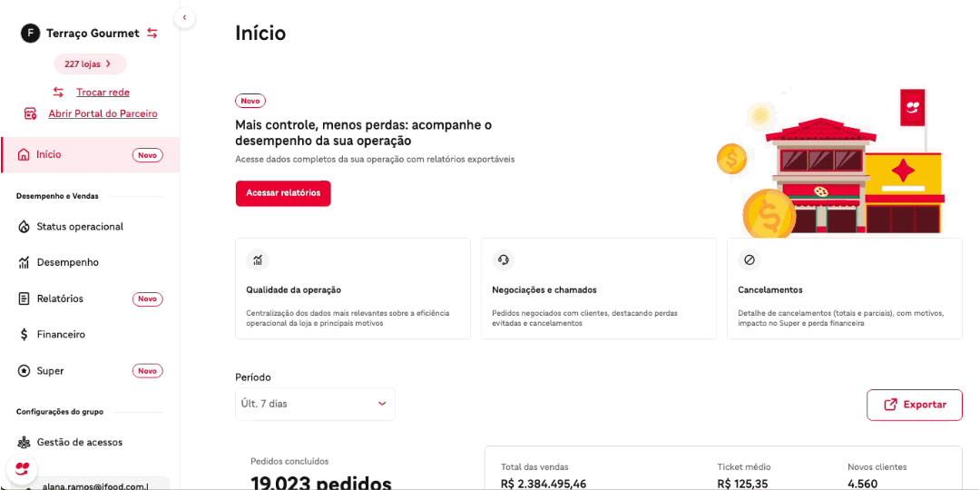Open the iFood chat bubble icon
Screen dimensions: 980x490
[x=23, y=469]
